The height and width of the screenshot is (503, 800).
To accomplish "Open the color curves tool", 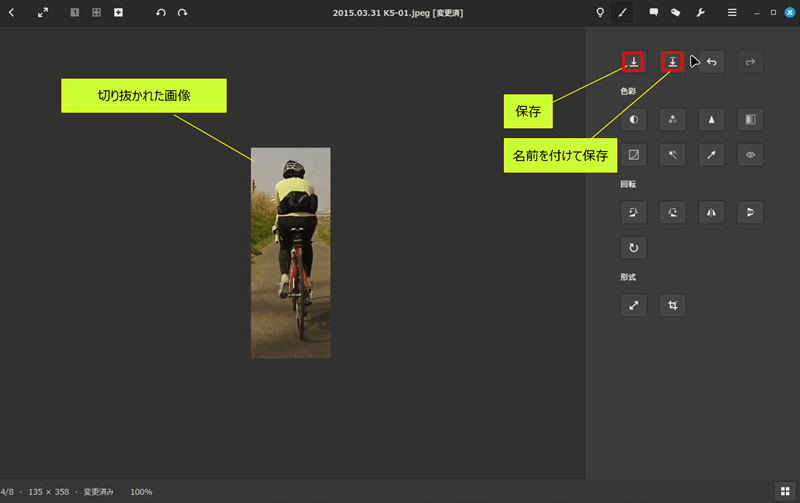I will point(634,155).
